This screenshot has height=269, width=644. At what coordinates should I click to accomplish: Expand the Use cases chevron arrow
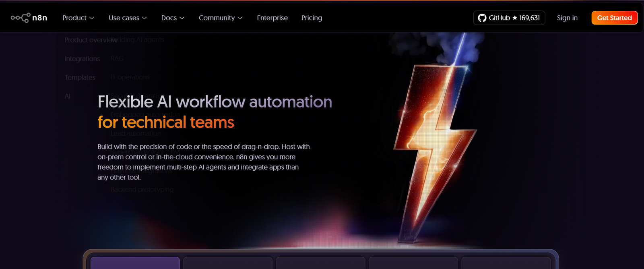(144, 18)
